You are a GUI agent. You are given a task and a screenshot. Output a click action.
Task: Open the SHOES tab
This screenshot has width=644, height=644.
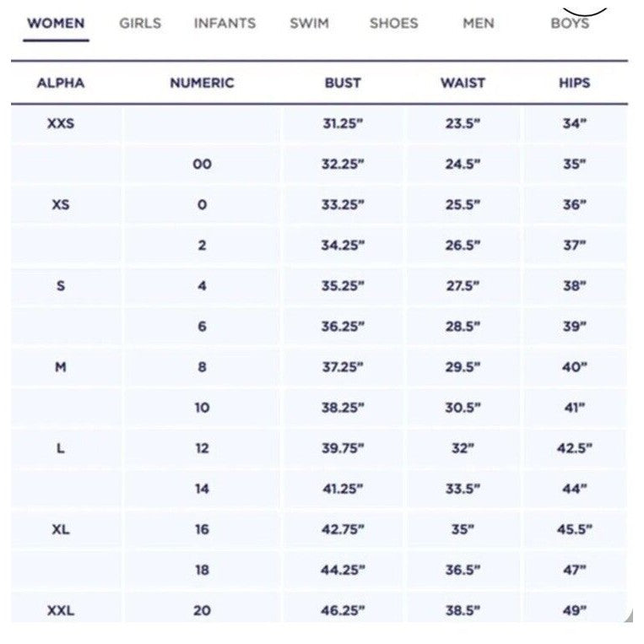[x=394, y=24]
